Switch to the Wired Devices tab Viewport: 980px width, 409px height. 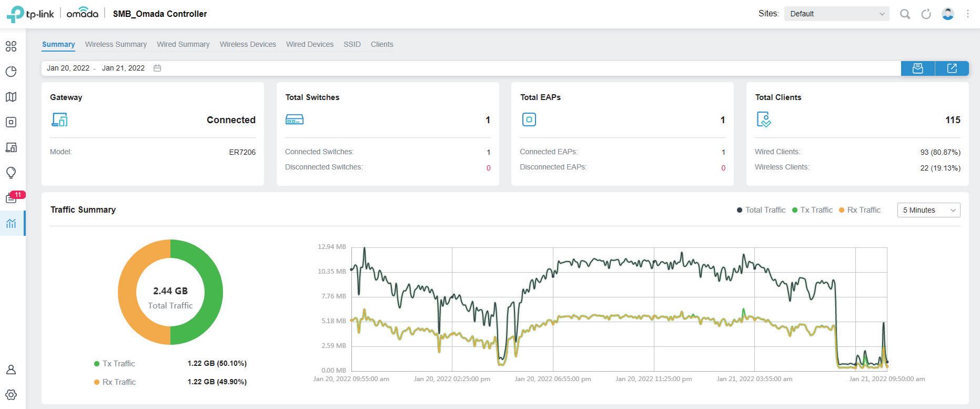[x=310, y=45]
